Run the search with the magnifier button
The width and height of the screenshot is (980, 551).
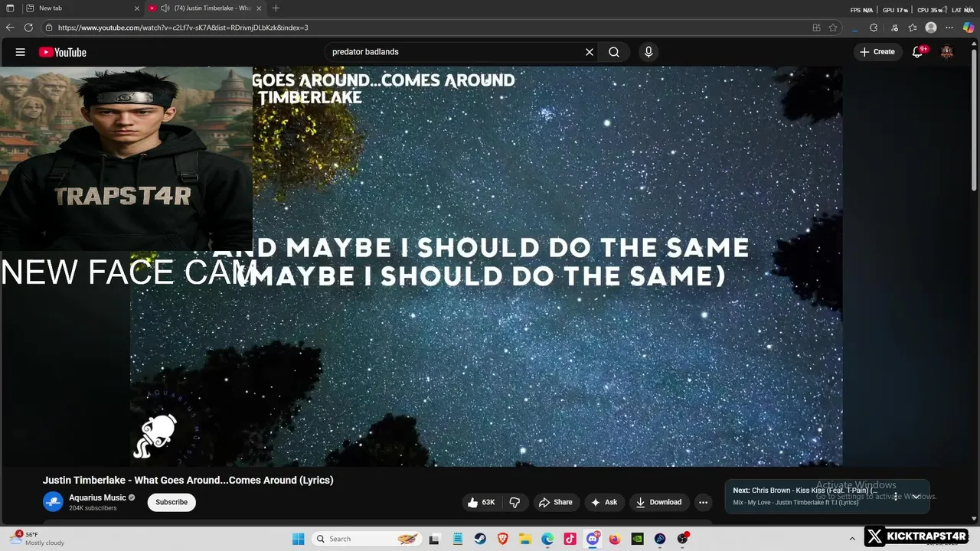click(x=614, y=52)
